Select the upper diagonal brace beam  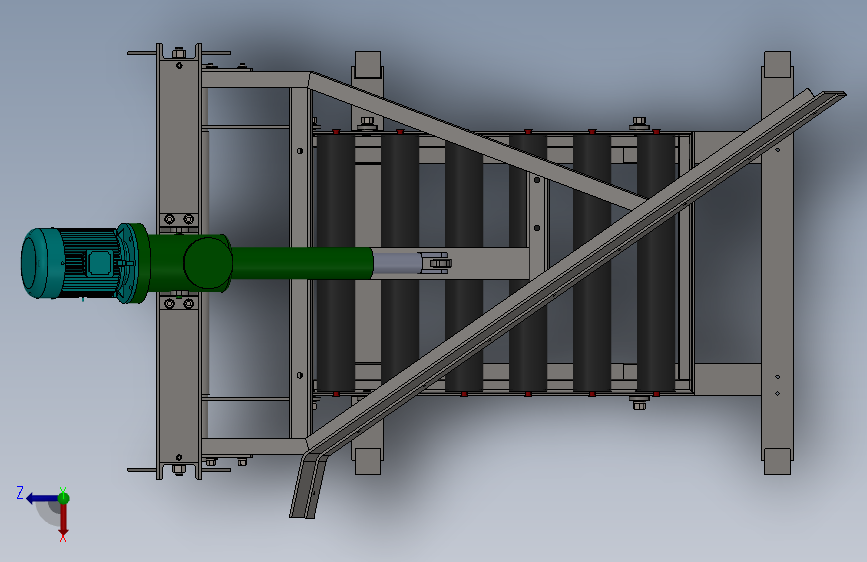pyautogui.click(x=477, y=142)
